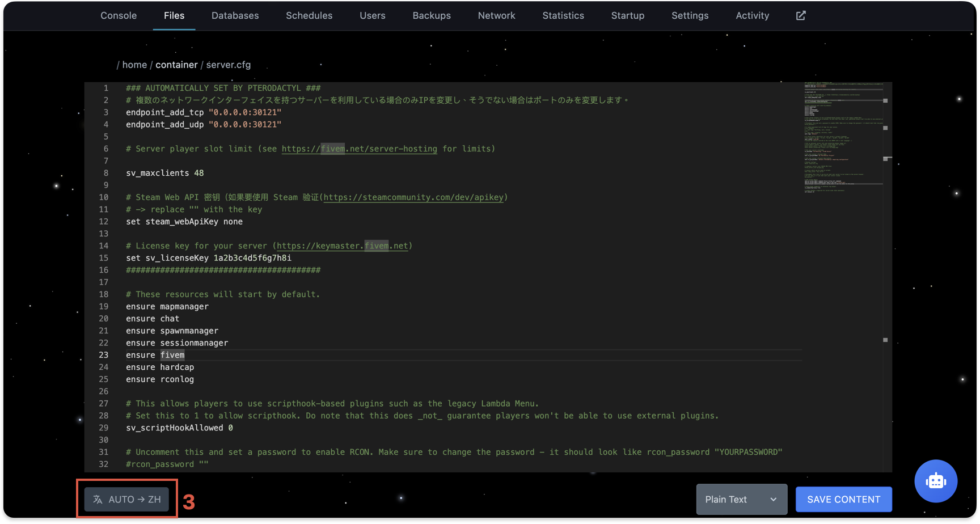Click the chatbot robot assistant icon
The width and height of the screenshot is (980, 524).
pyautogui.click(x=935, y=481)
